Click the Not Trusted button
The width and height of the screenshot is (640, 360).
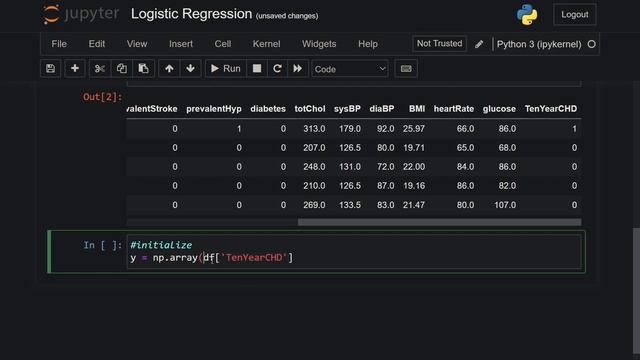tap(440, 44)
